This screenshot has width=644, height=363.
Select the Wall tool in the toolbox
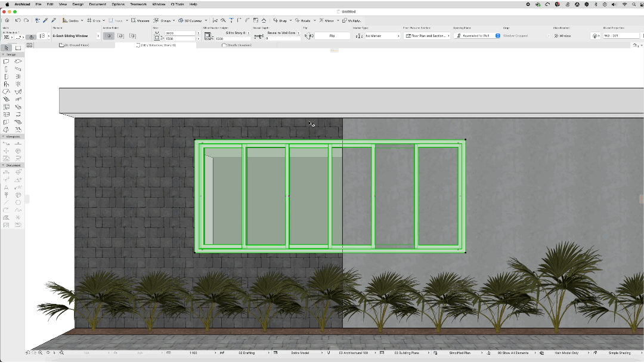[6, 61]
